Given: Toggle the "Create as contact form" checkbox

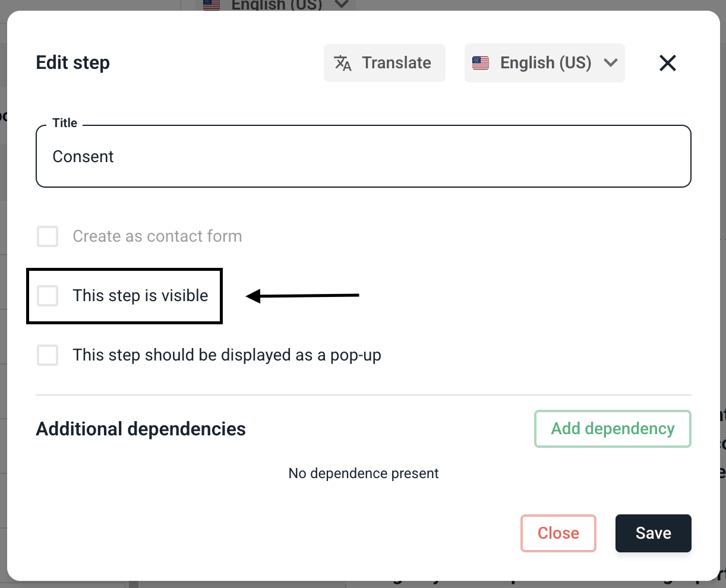Looking at the screenshot, I should pyautogui.click(x=48, y=236).
